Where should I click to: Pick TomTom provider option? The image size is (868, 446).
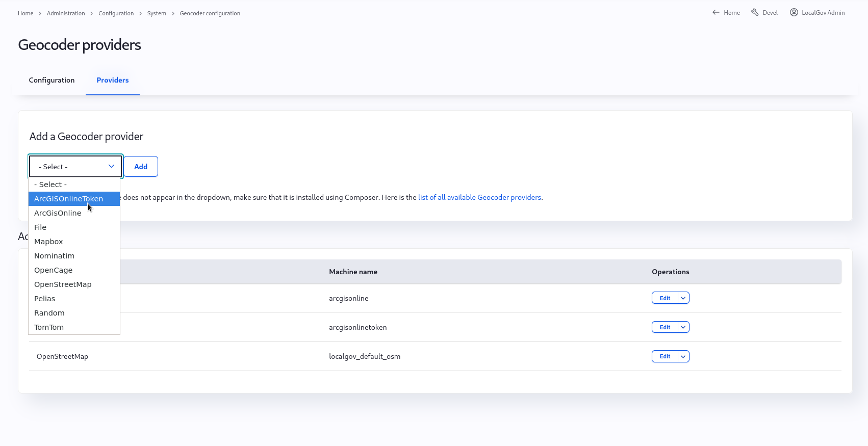click(74, 327)
